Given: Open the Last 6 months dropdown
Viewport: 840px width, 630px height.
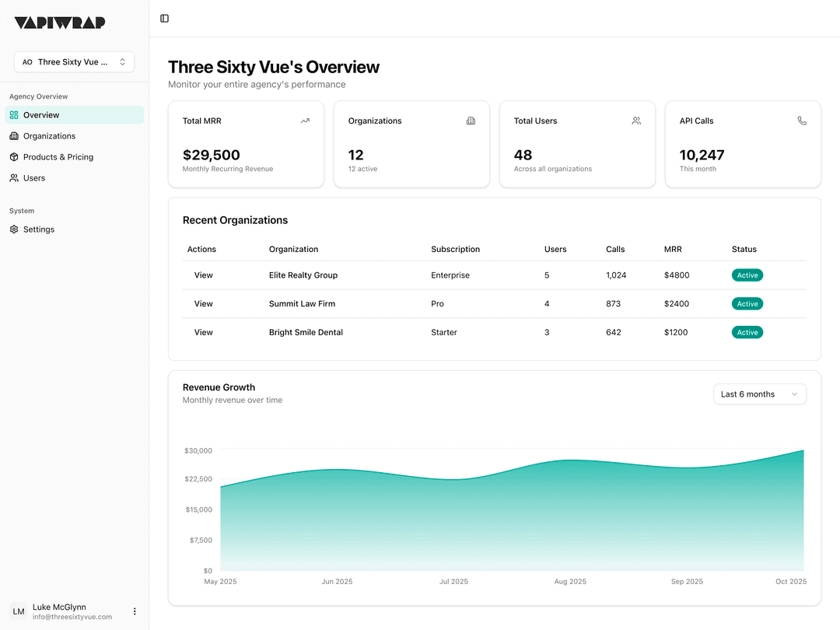Looking at the screenshot, I should pyautogui.click(x=759, y=394).
